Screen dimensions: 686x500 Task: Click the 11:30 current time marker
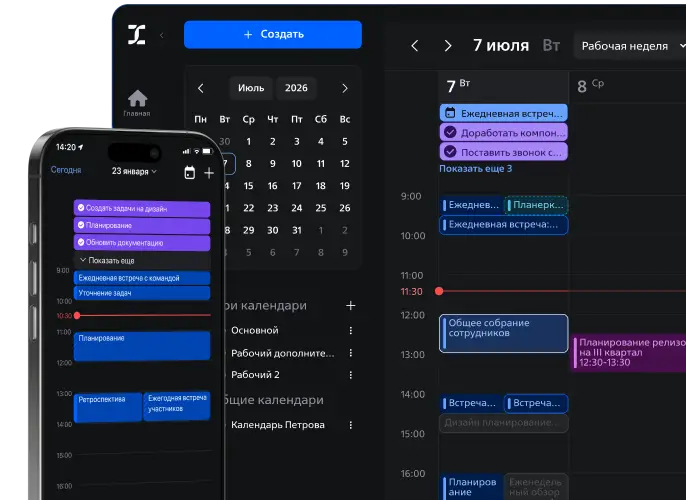[439, 291]
